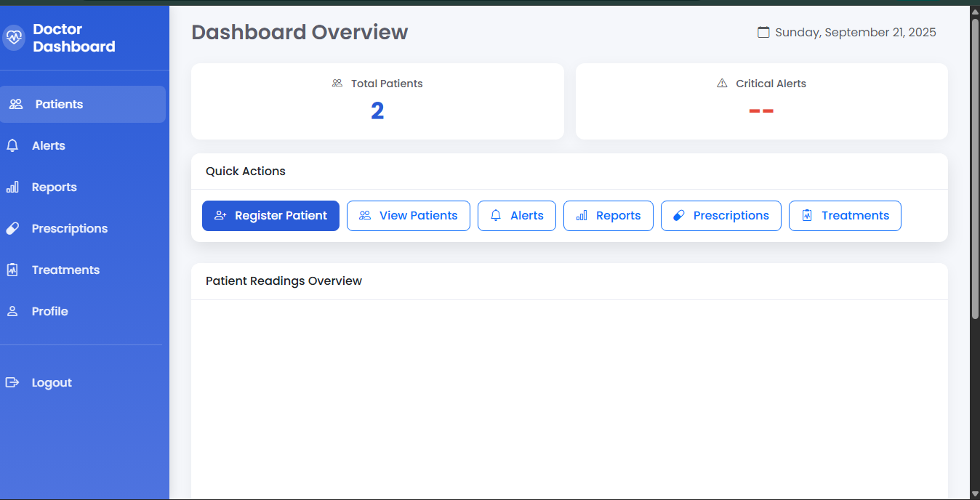
Task: Click the person icon beside Profile
Action: (12, 312)
